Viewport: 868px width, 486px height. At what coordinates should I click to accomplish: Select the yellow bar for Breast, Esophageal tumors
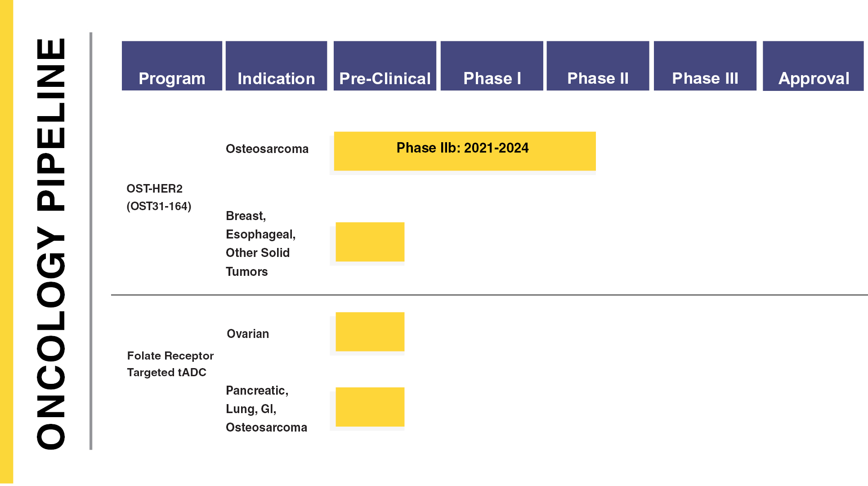(x=370, y=242)
